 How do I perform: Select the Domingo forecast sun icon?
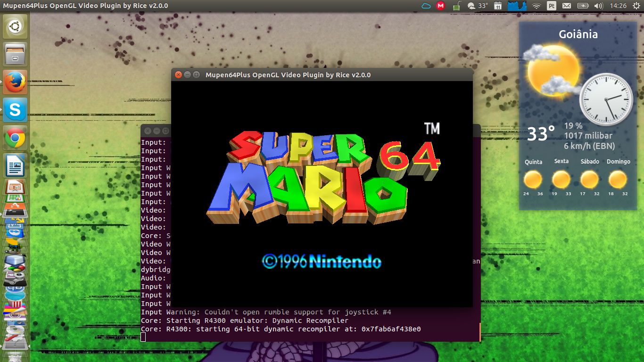click(x=618, y=180)
